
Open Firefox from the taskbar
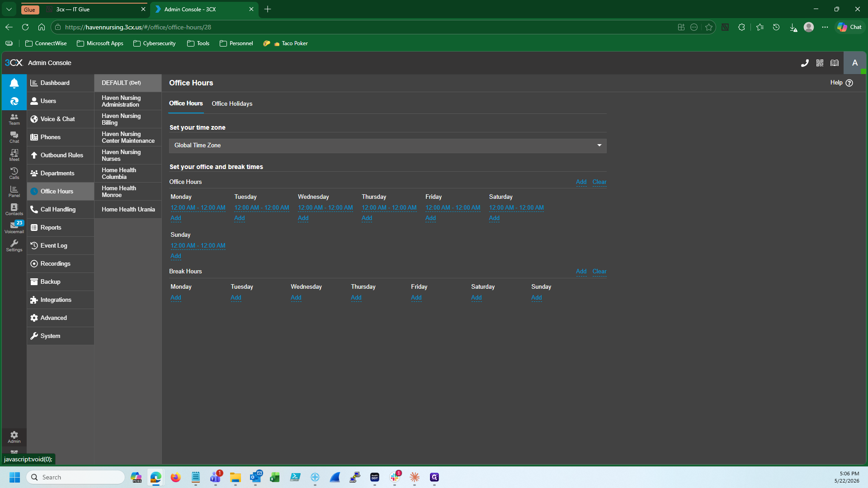(x=175, y=477)
